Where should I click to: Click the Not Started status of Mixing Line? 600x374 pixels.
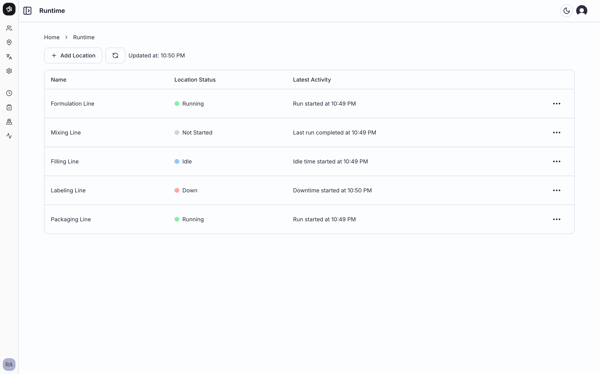[193, 132]
